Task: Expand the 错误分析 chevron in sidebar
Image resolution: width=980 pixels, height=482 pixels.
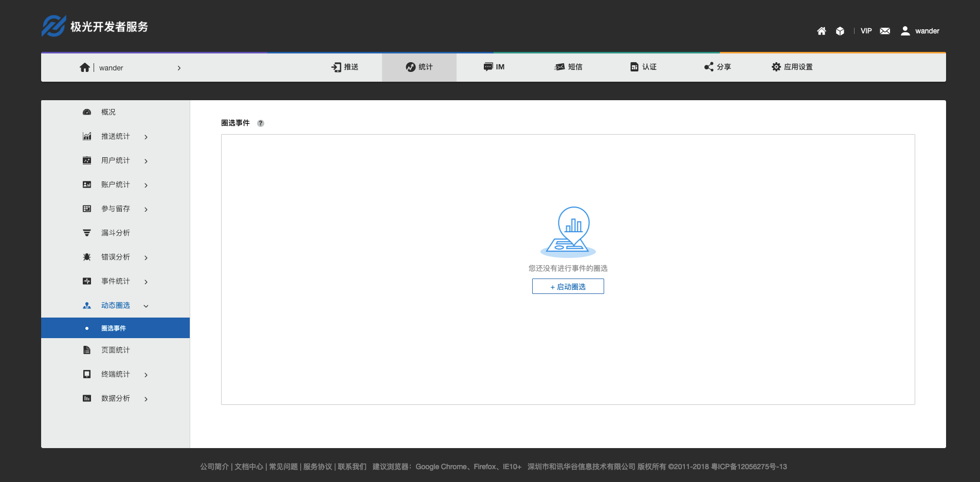Action: coord(146,258)
